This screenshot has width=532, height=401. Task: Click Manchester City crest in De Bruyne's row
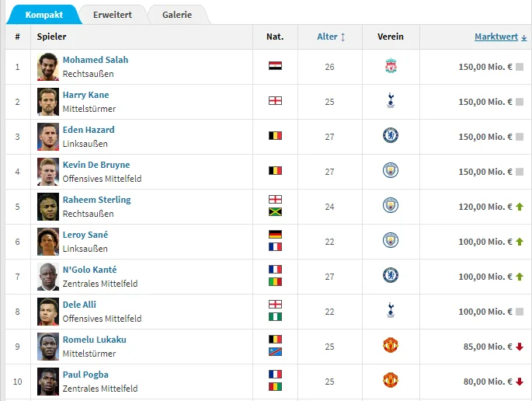pos(390,171)
